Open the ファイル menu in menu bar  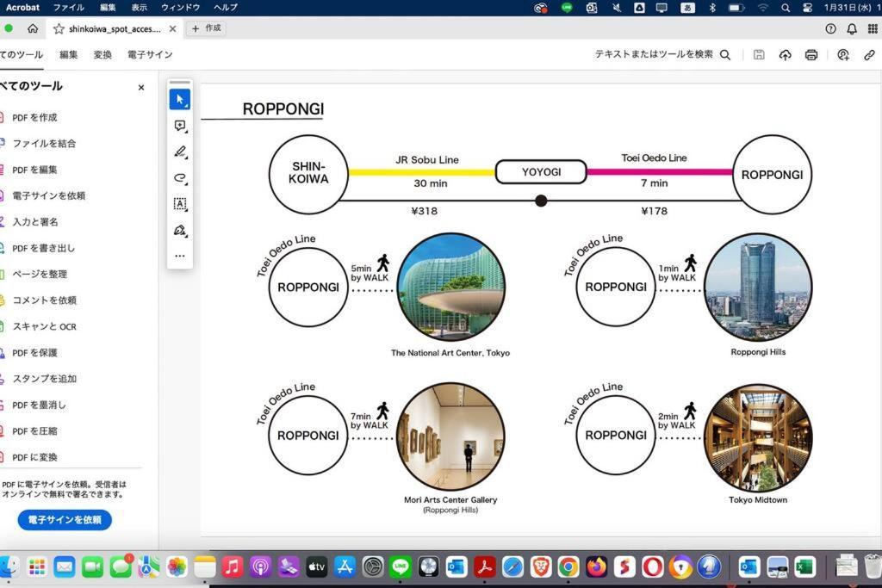[x=69, y=7]
